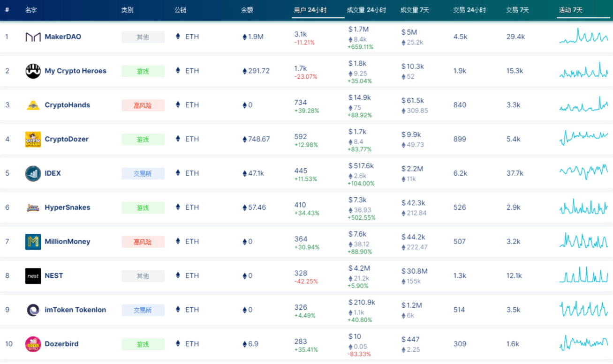Click NEST 7-day activity sparkline
The height and width of the screenshot is (364, 613).
583,275
